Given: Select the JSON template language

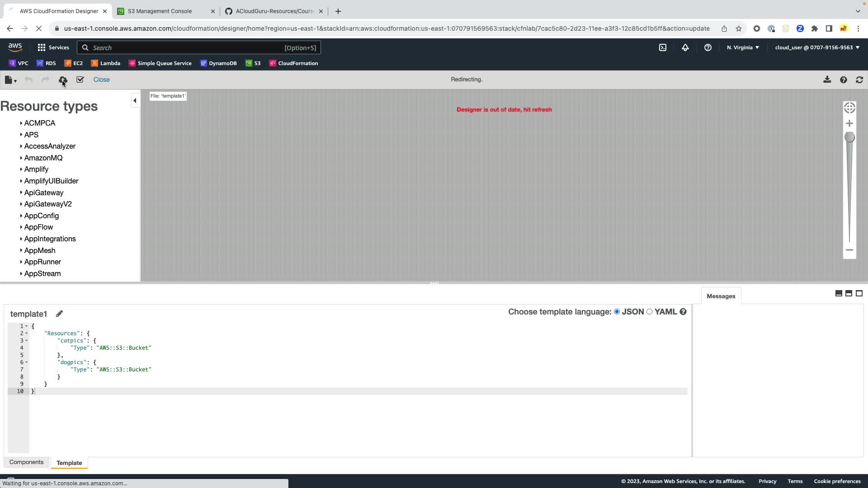Looking at the screenshot, I should [617, 312].
